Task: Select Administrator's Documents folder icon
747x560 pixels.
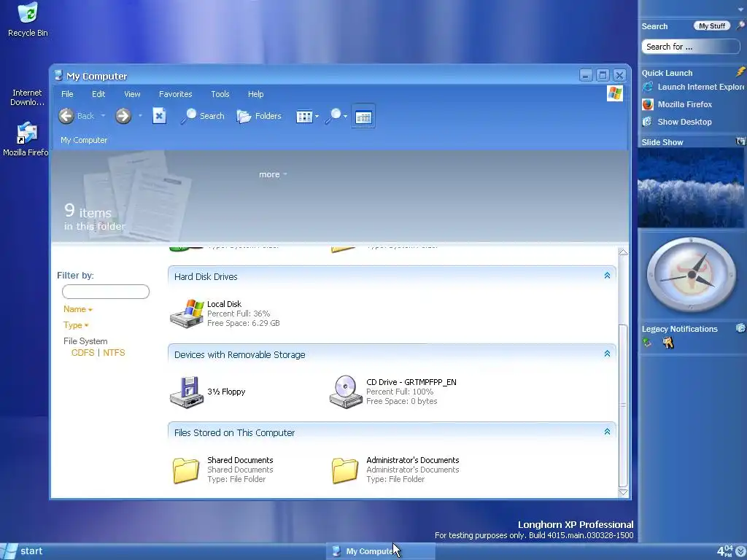Action: (345, 470)
